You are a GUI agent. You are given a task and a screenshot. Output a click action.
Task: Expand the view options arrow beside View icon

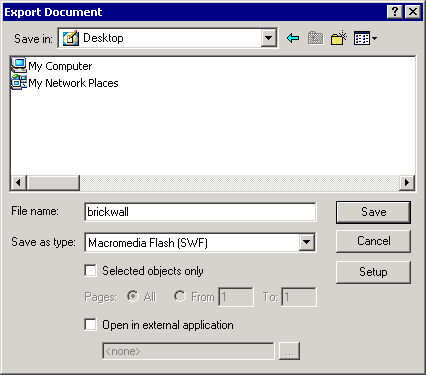click(x=374, y=38)
